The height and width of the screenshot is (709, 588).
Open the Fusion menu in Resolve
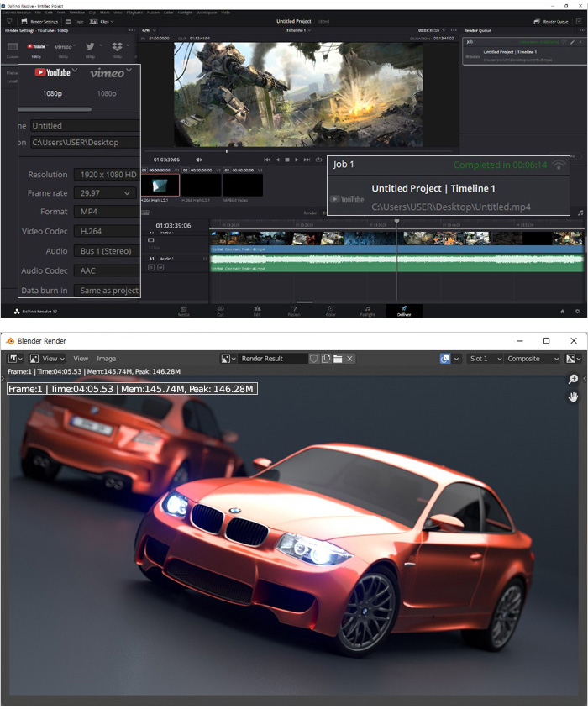click(x=154, y=13)
